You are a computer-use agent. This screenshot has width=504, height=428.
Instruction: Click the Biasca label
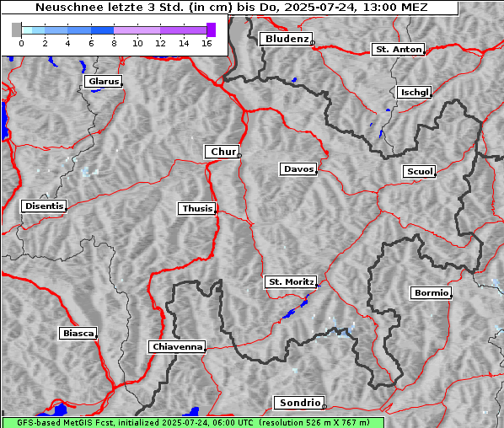[78, 333]
